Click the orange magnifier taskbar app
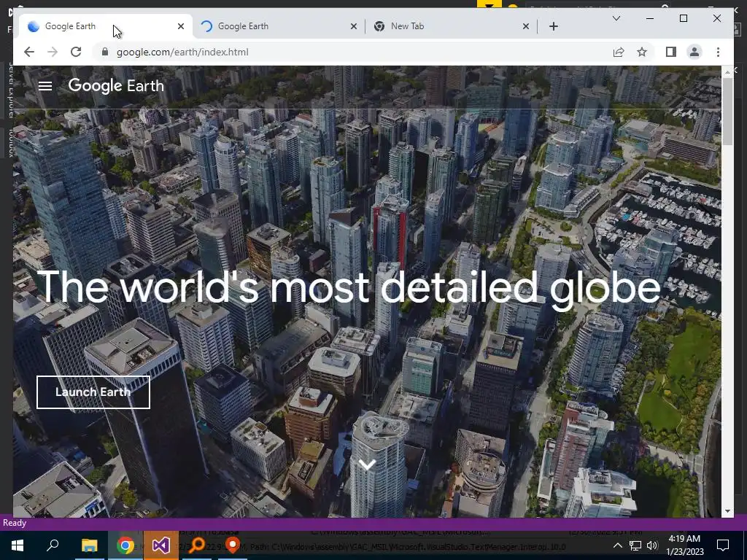This screenshot has height=560, width=747. tap(196, 545)
